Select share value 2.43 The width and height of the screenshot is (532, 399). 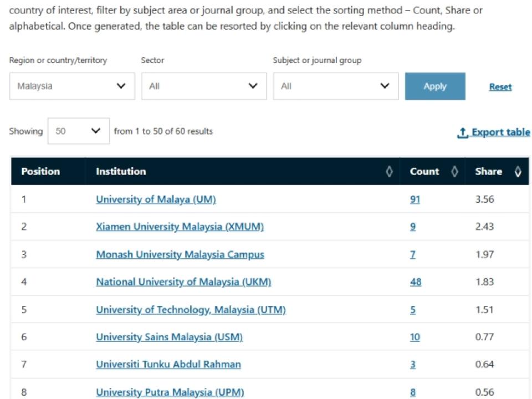coord(484,227)
